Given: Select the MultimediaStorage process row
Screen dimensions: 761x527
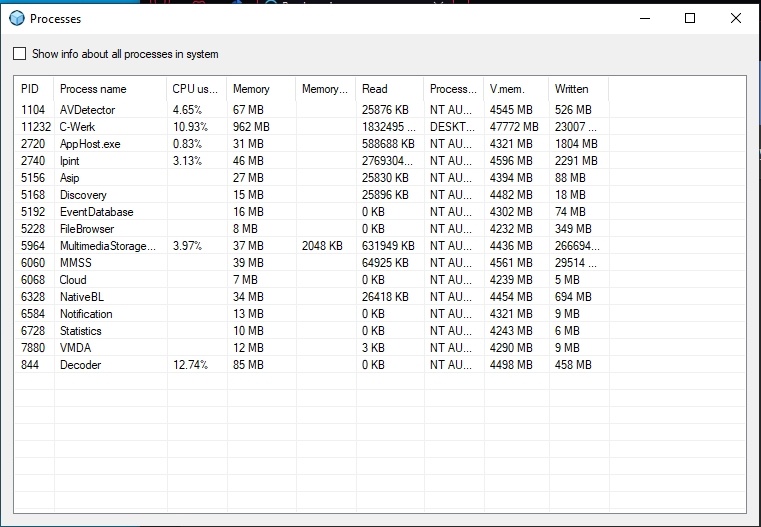Looking at the screenshot, I should click(x=108, y=246).
